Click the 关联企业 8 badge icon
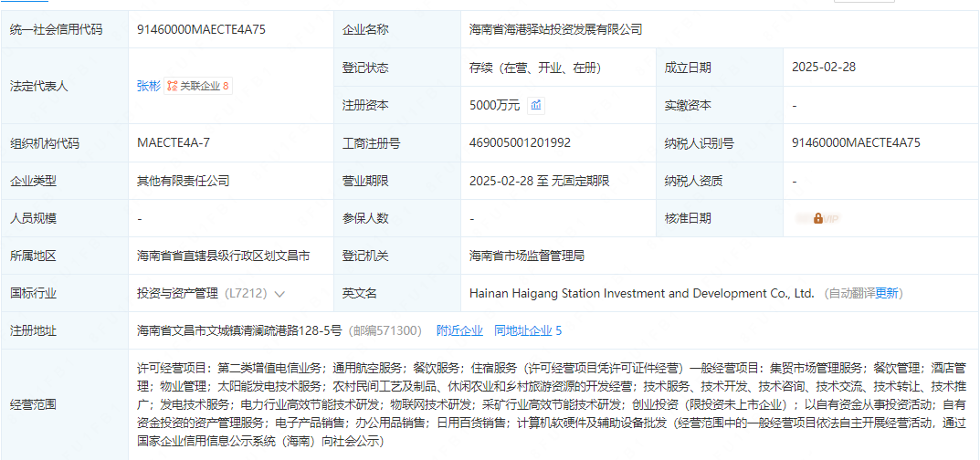This screenshot has height=460, width=980. 172,86
